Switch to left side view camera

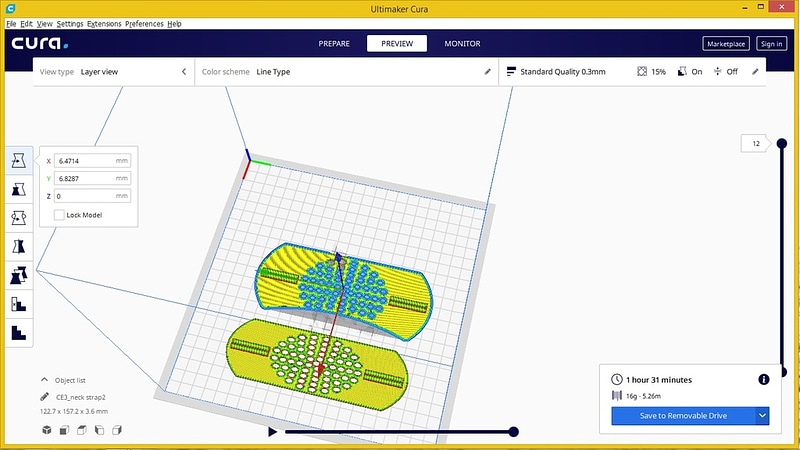coord(99,430)
